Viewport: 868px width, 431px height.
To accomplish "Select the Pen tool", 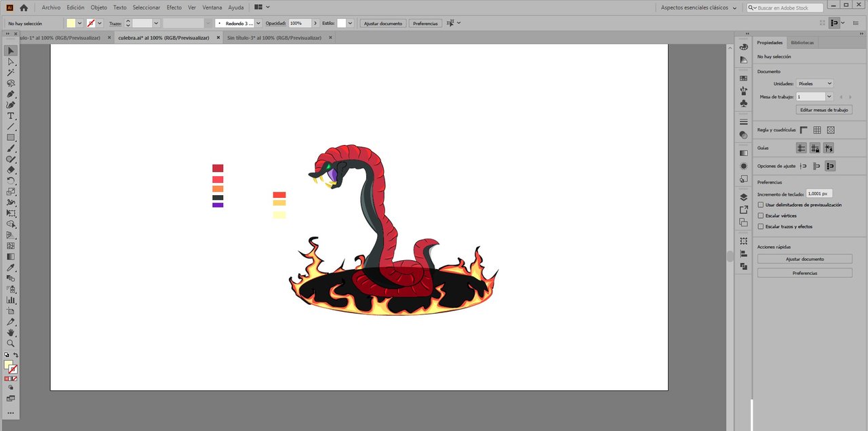I will 11,94.
